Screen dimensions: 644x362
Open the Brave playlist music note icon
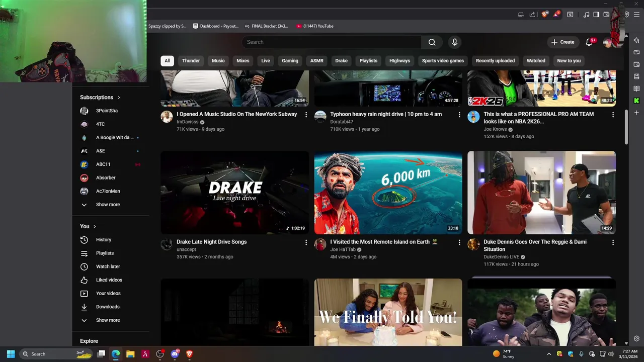(586, 15)
